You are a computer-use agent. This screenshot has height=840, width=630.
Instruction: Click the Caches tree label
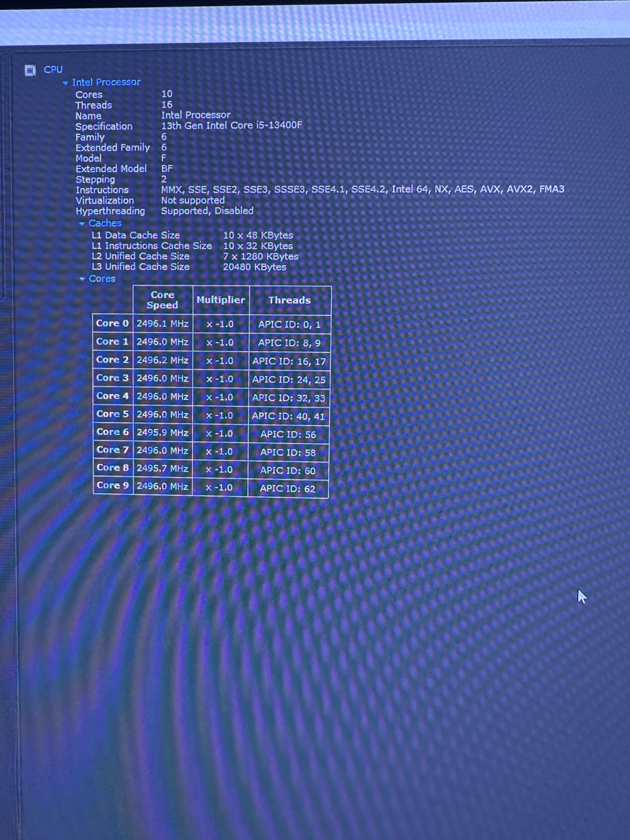(105, 223)
